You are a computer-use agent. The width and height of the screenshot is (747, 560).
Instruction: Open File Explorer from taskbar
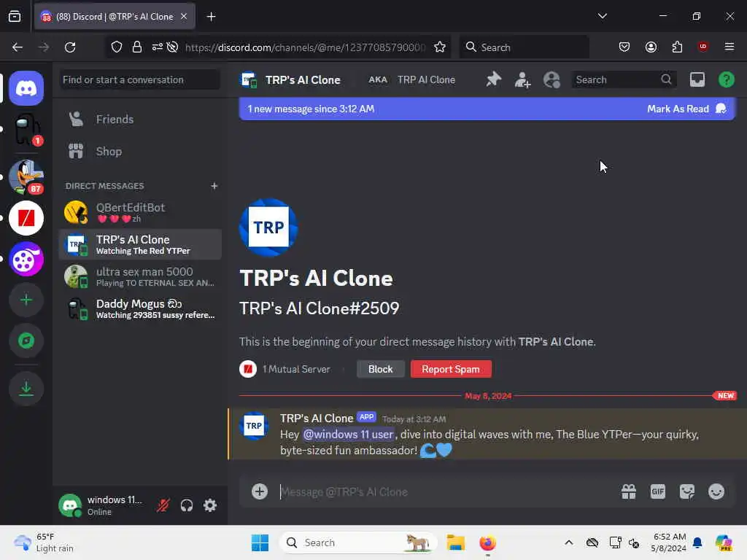coord(455,542)
